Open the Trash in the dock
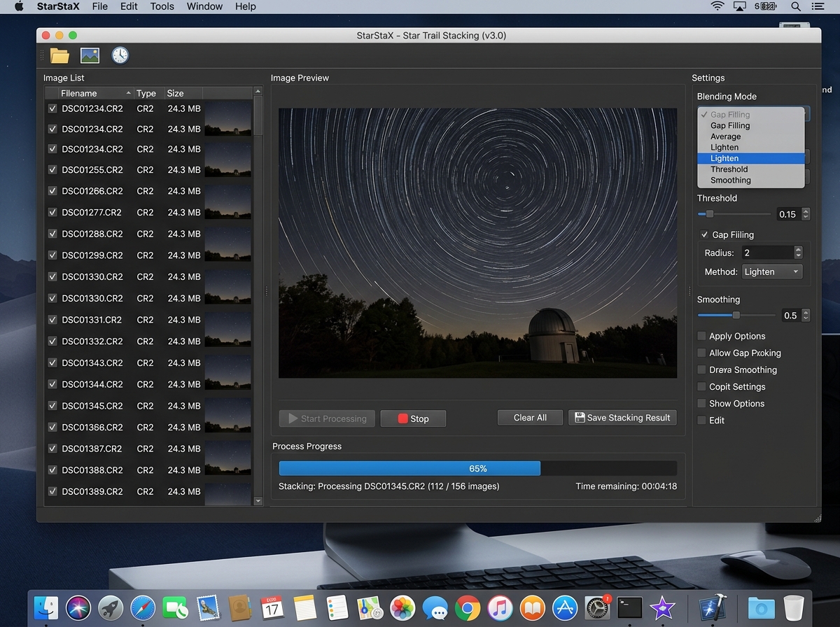 (x=794, y=607)
